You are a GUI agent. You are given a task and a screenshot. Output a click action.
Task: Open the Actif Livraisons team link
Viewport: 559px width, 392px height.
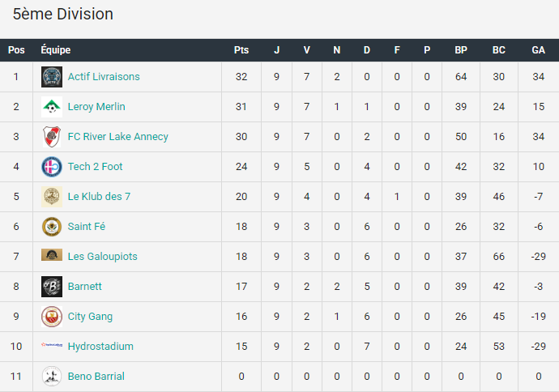pyautogui.click(x=104, y=77)
